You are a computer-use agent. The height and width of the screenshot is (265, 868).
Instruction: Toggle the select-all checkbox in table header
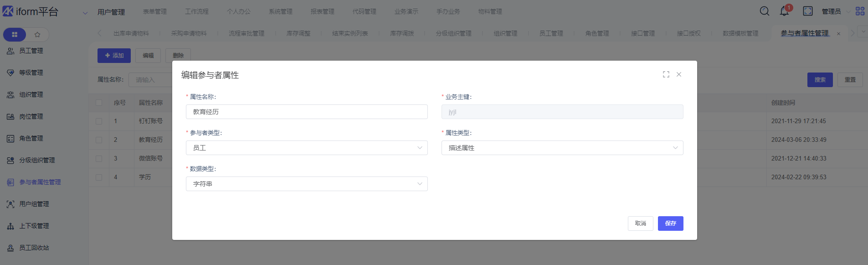click(x=99, y=103)
